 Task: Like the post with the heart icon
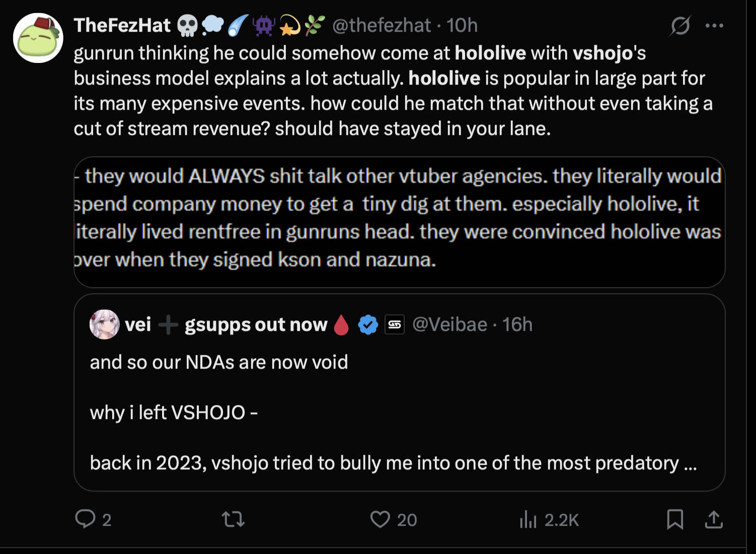pos(380,519)
